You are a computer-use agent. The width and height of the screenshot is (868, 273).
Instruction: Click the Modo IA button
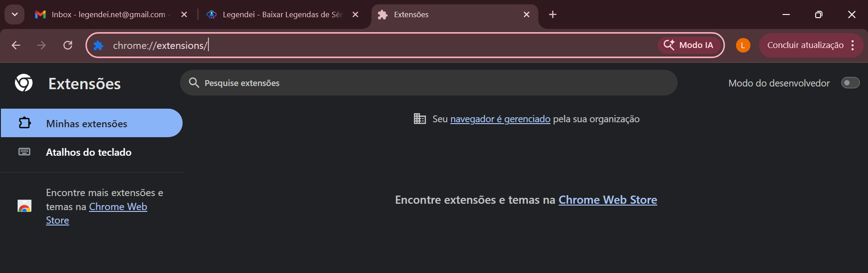coord(689,45)
